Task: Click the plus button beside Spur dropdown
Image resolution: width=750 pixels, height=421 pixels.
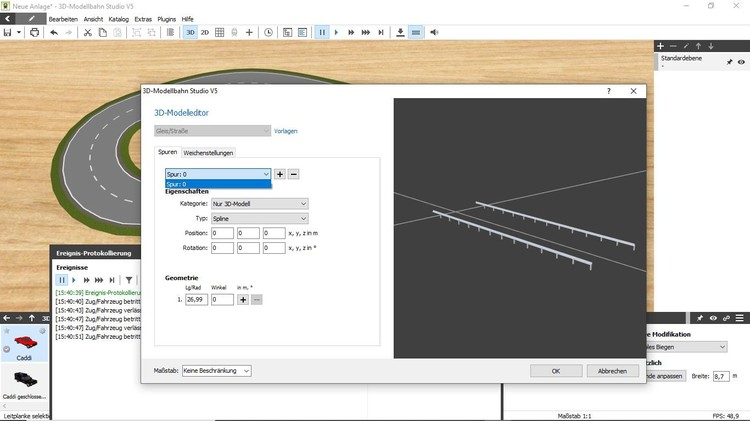Action: pyautogui.click(x=280, y=174)
